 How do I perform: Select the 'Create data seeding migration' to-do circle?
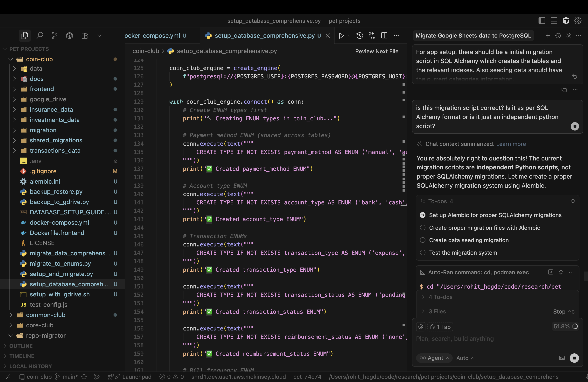click(x=423, y=240)
